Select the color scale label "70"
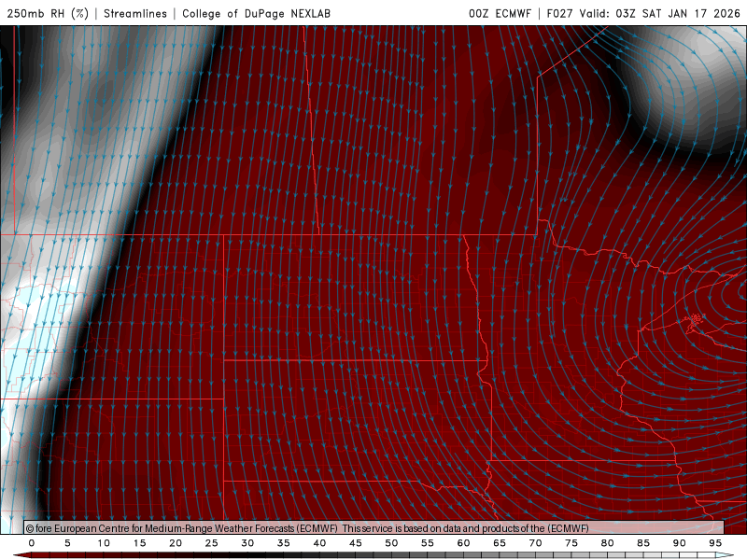The image size is (747, 560). pyautogui.click(x=535, y=543)
